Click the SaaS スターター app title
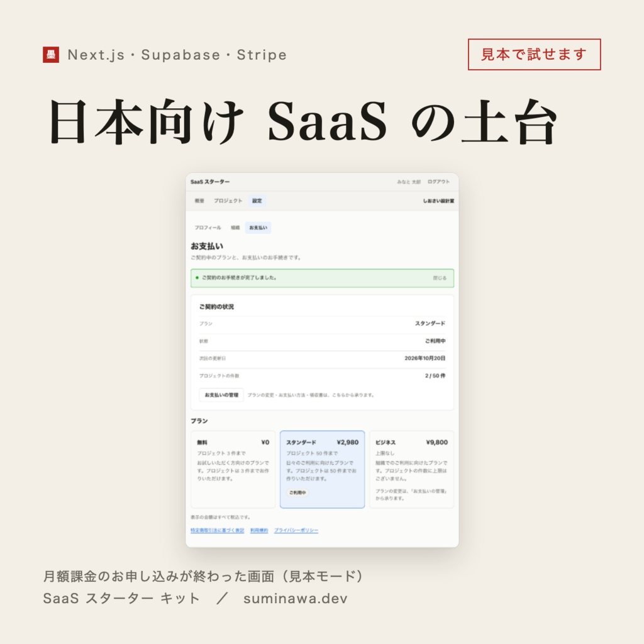 [x=210, y=182]
